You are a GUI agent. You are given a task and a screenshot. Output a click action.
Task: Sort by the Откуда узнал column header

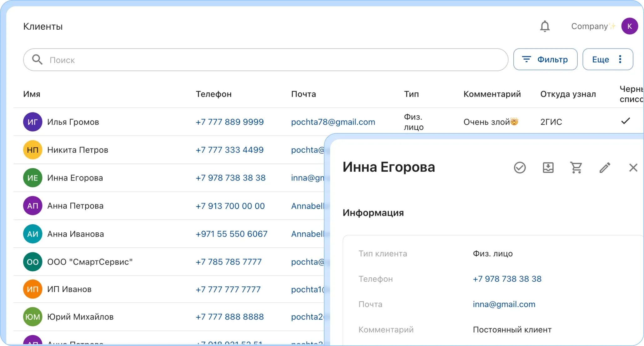coord(568,94)
